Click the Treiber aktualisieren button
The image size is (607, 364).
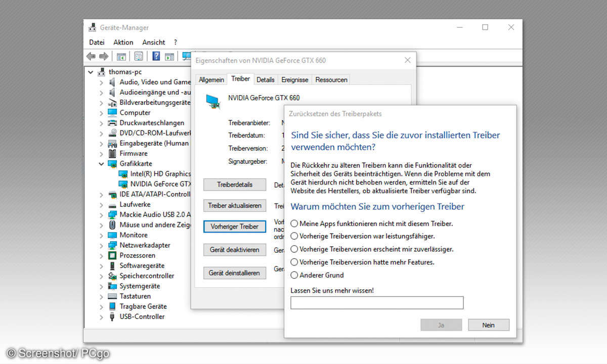[x=235, y=206]
